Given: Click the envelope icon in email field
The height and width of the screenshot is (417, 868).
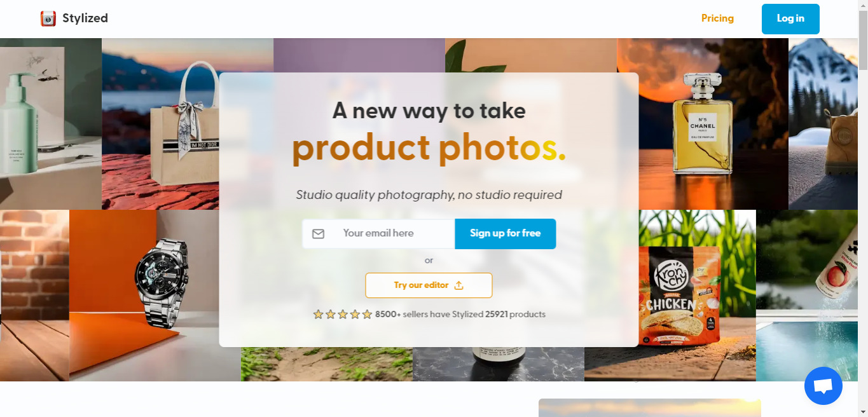Looking at the screenshot, I should click(x=319, y=234).
